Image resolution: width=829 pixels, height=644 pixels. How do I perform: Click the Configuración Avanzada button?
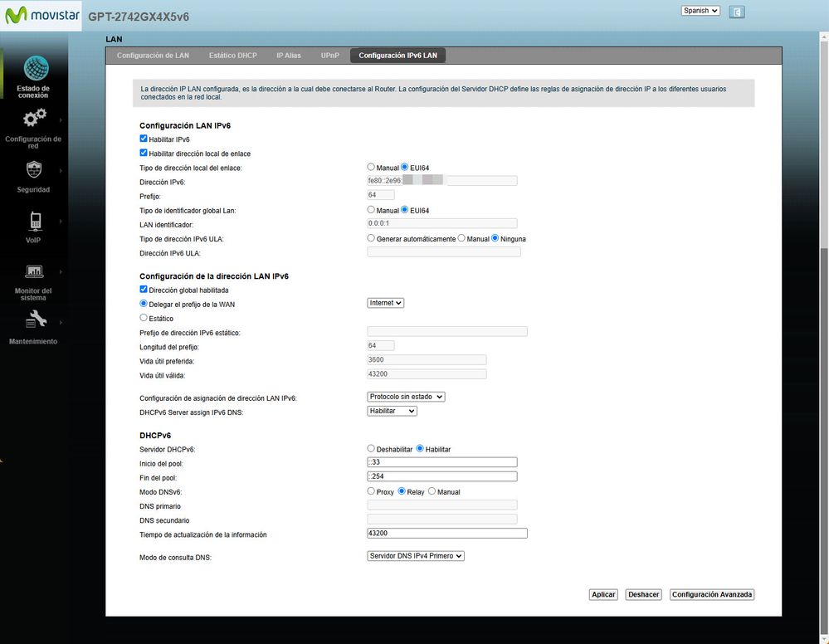pos(712,594)
